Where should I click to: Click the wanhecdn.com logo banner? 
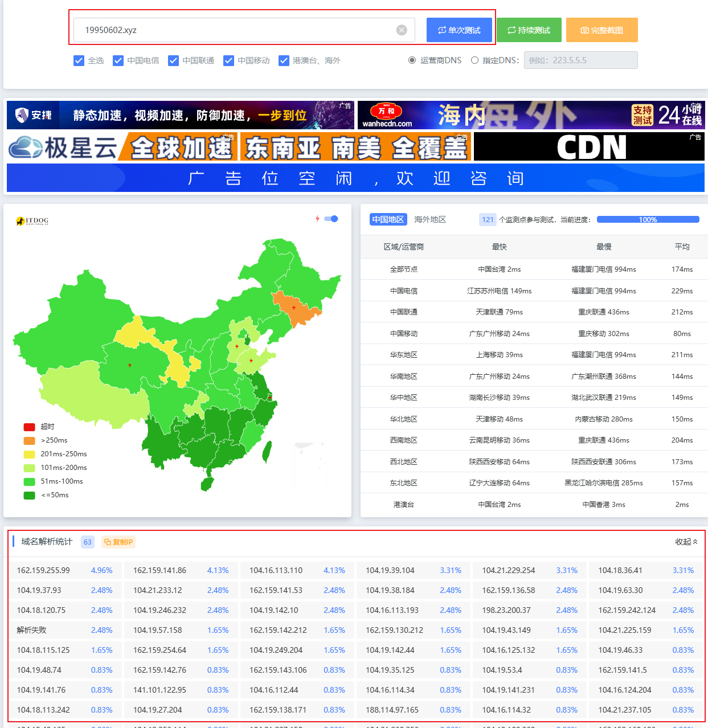387,115
